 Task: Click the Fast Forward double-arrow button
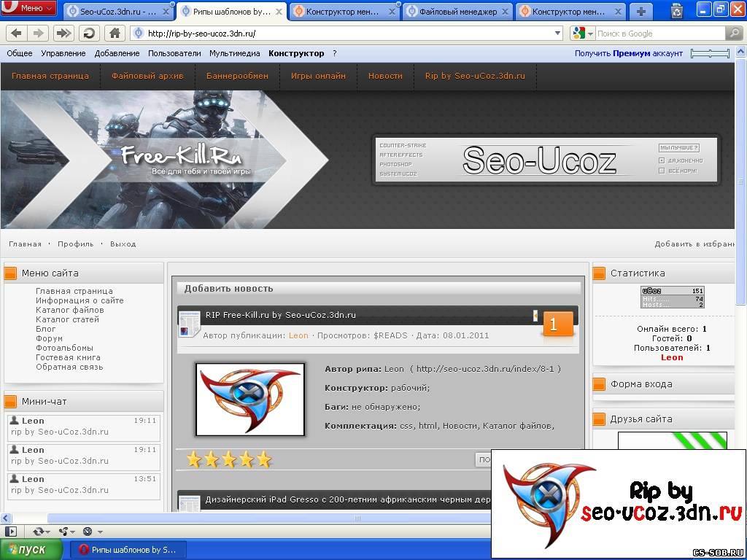click(x=63, y=33)
